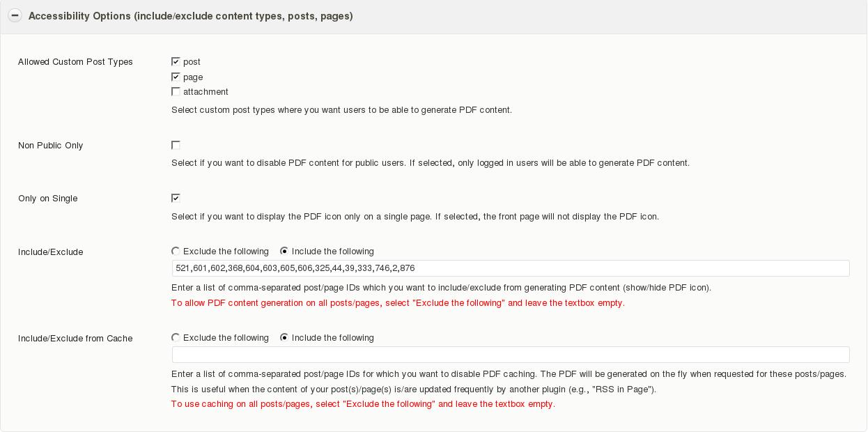Focus the empty cache post IDs textbox

(511, 355)
